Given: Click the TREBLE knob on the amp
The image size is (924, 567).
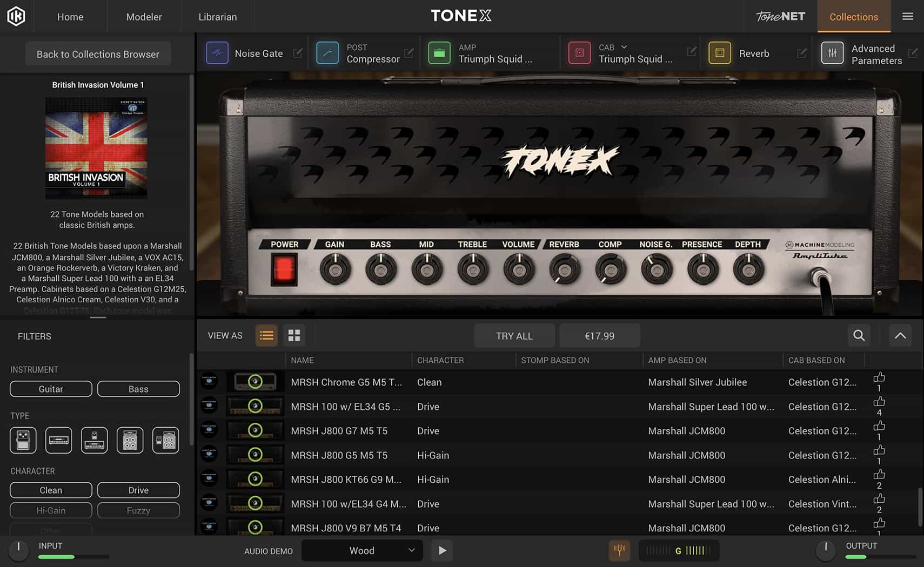Looking at the screenshot, I should coord(473,269).
